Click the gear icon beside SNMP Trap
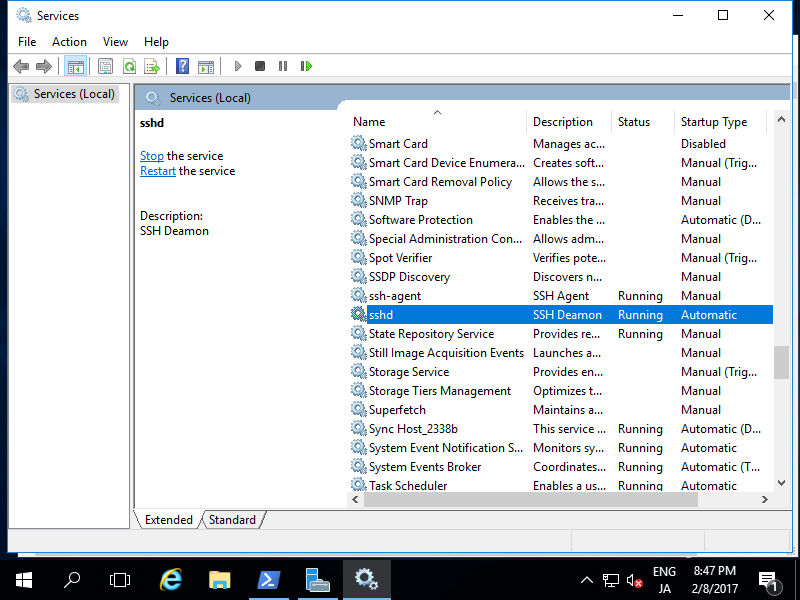Viewport: 800px width, 600px height. pyautogui.click(x=359, y=201)
